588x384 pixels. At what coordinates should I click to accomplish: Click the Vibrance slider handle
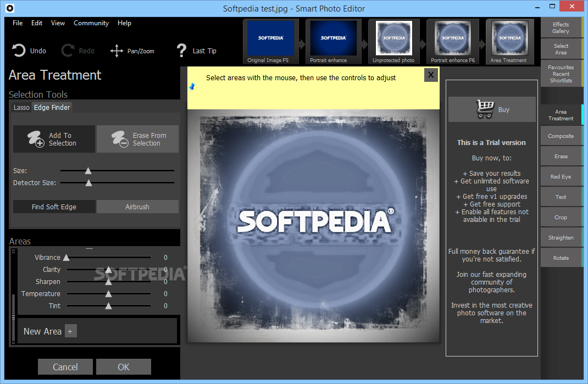tap(66, 258)
